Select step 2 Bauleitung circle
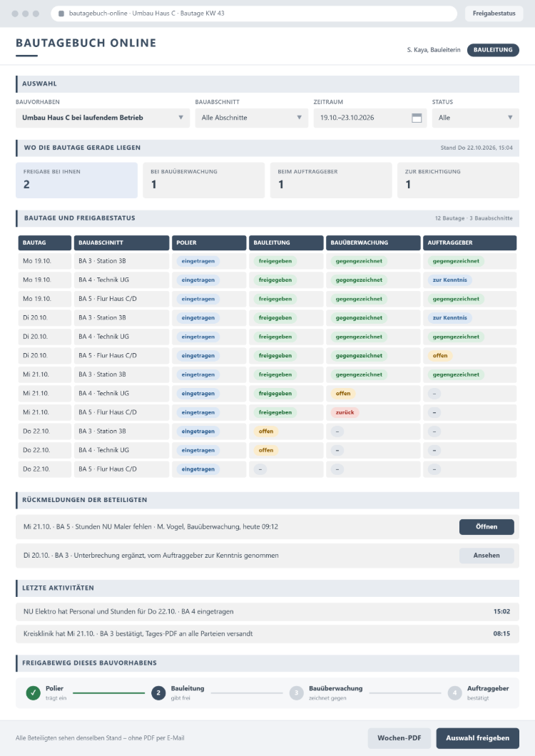 pyautogui.click(x=158, y=693)
